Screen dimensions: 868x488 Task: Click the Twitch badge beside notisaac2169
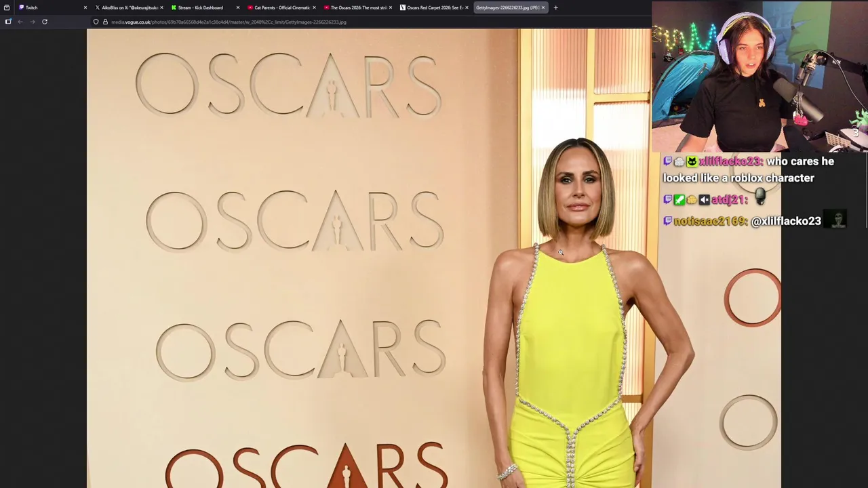pyautogui.click(x=667, y=221)
